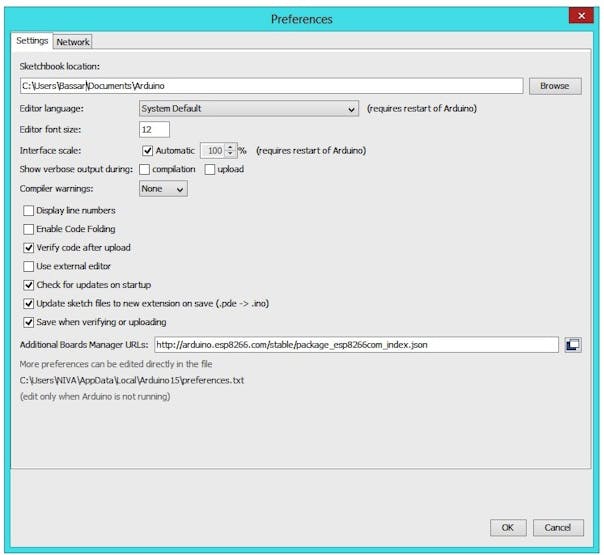This screenshot has width=604, height=555.
Task: Click into the Sketchbook location path field
Action: [x=272, y=86]
